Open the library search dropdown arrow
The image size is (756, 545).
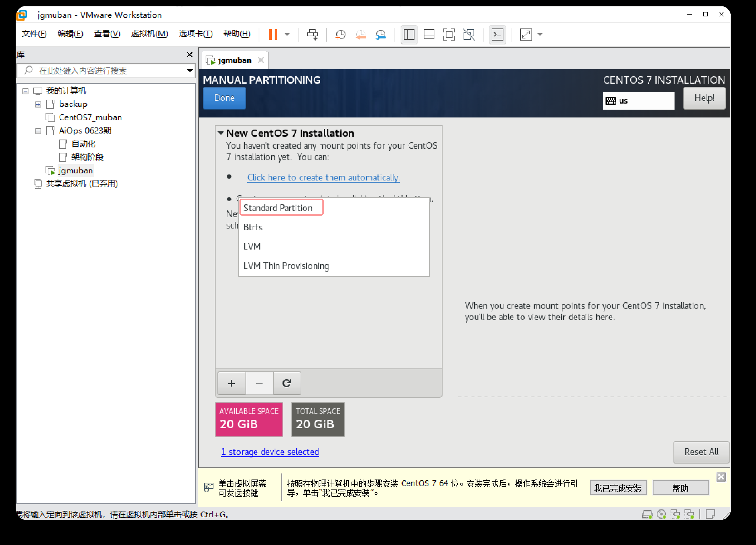pos(190,70)
